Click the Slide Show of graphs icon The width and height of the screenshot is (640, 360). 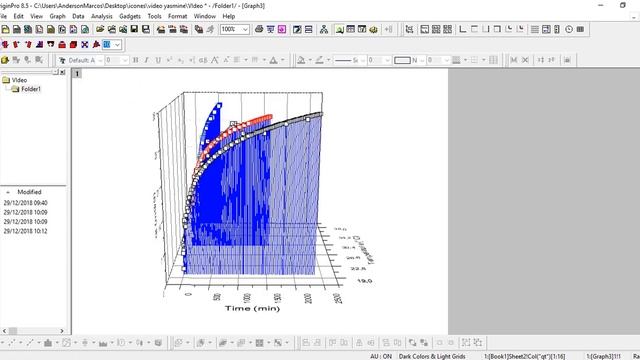pos(270,29)
